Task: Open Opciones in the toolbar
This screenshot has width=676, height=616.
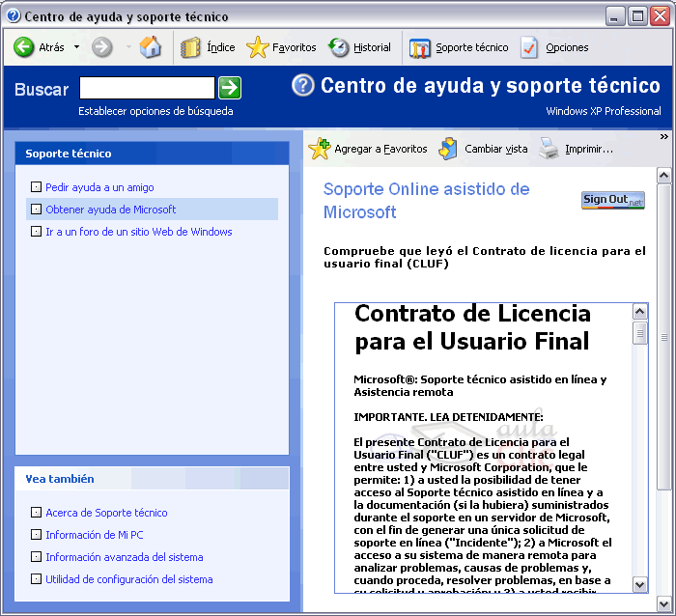Action: pyautogui.click(x=530, y=47)
